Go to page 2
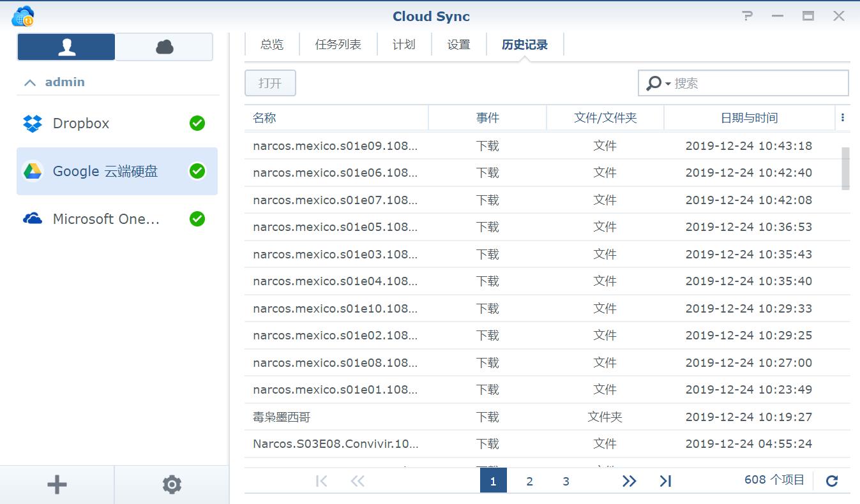The width and height of the screenshot is (860, 504). 529,481
